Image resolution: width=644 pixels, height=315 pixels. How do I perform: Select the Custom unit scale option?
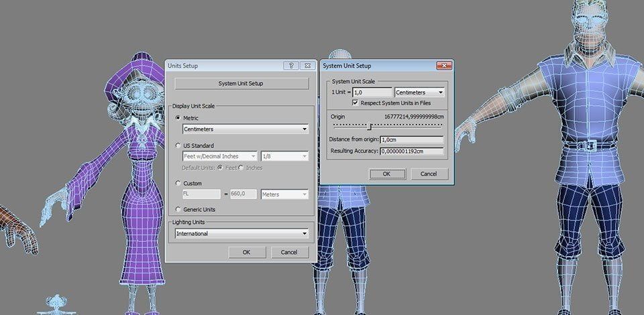178,184
